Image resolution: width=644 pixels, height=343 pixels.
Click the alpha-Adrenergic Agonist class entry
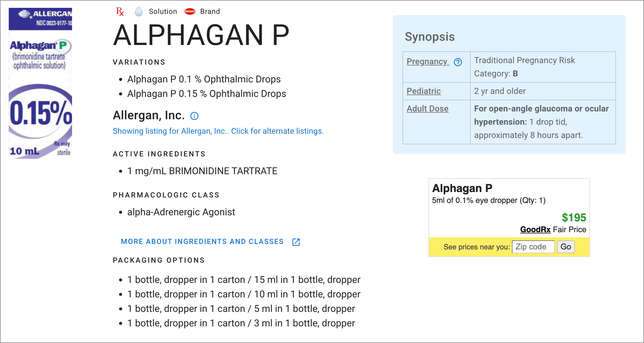pos(181,212)
